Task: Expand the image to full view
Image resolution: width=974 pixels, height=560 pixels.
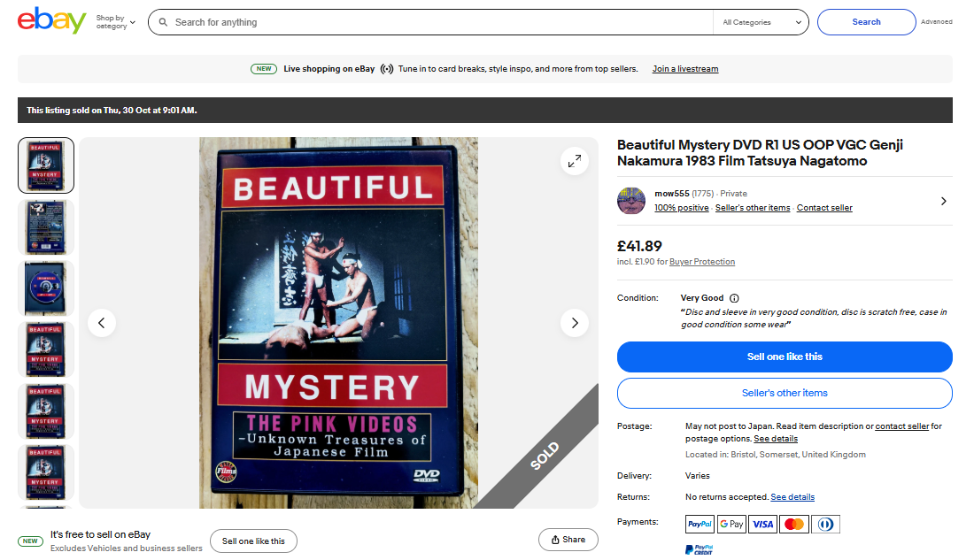Action: click(575, 160)
